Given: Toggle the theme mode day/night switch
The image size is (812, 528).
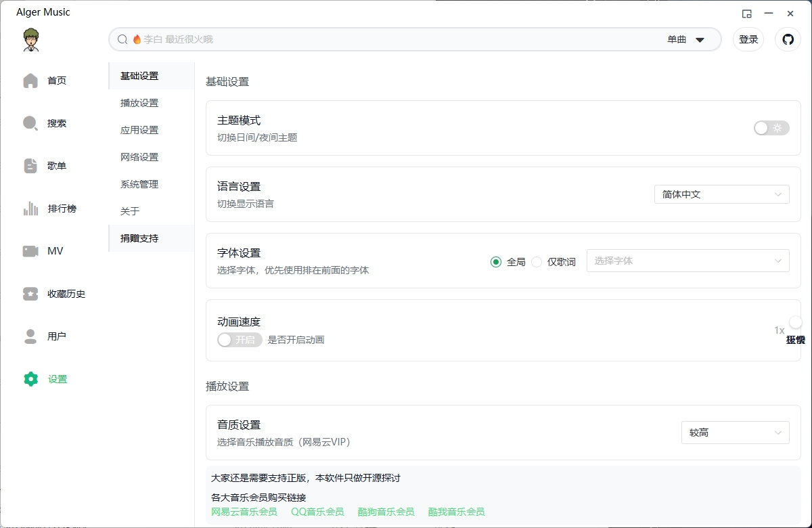Looking at the screenshot, I should coord(771,128).
